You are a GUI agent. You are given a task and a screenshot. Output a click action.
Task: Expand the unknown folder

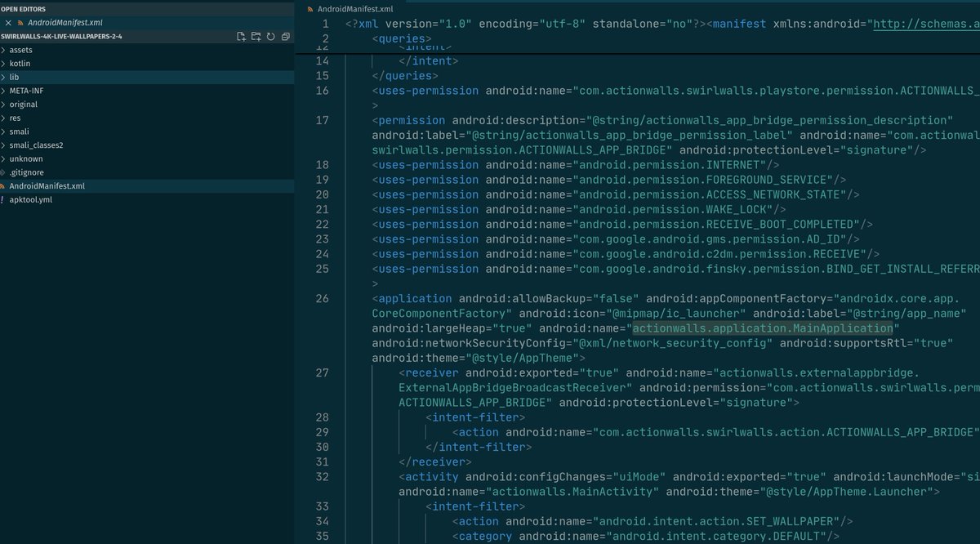[147, 159]
